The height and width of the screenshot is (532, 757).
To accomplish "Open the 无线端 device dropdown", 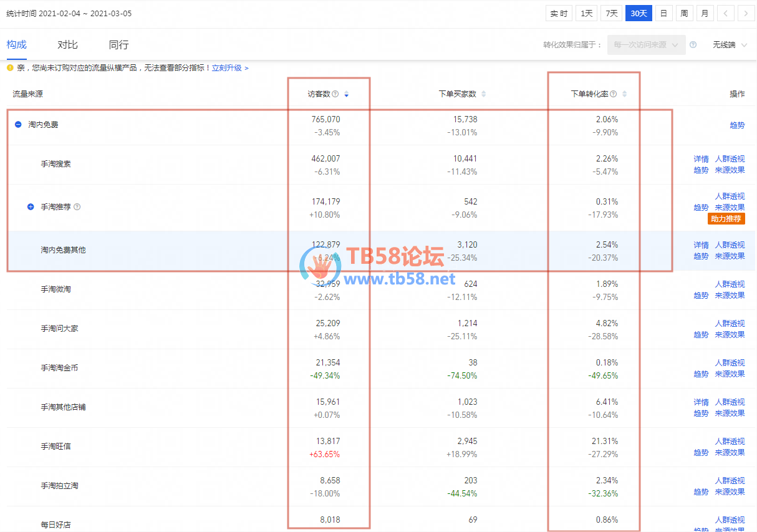I will tap(730, 45).
